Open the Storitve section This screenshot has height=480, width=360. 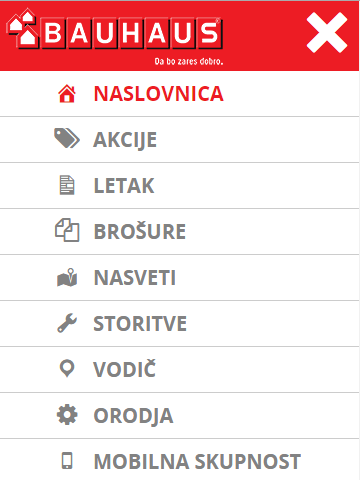[x=179, y=324]
